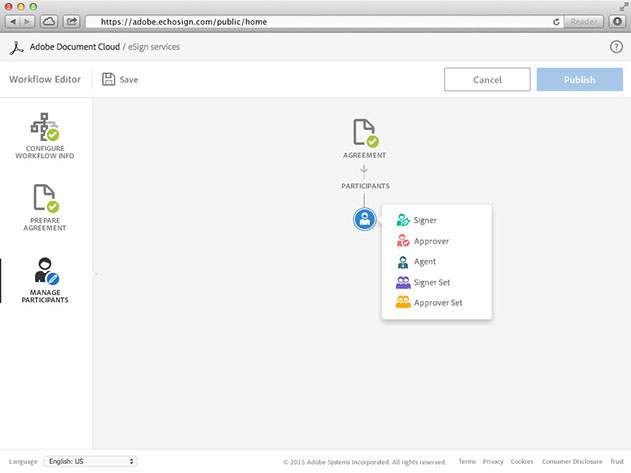Image resolution: width=631 pixels, height=473 pixels.
Task: Open the Privacy link in footer
Action: click(x=493, y=462)
